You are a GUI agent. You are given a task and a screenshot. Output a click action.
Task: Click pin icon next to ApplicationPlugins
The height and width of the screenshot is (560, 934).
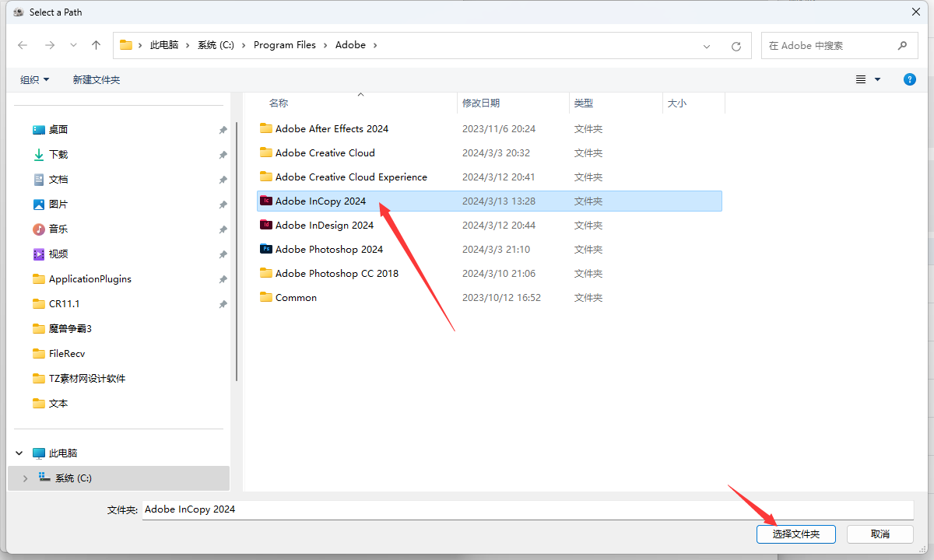[x=223, y=279]
